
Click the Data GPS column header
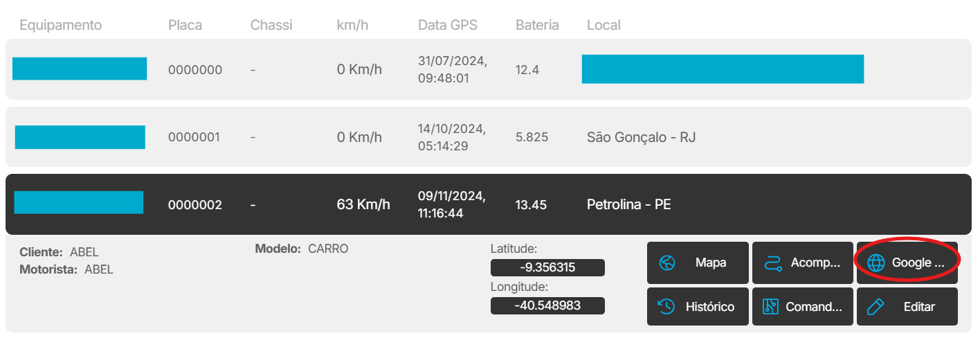click(448, 25)
